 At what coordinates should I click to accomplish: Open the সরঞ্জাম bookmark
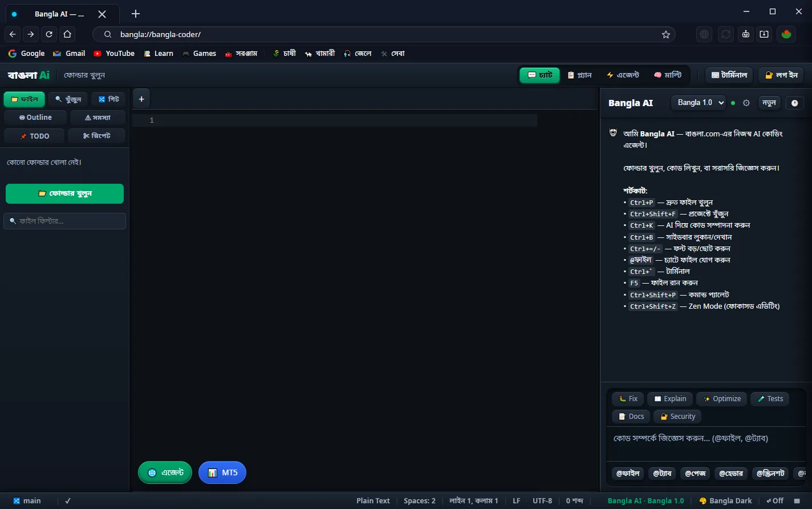[x=241, y=54]
